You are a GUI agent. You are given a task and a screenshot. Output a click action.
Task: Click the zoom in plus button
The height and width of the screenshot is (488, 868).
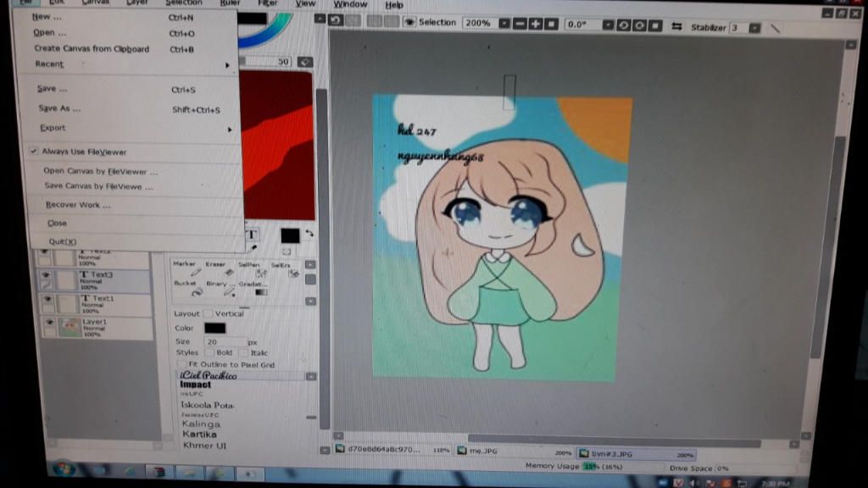(x=535, y=24)
